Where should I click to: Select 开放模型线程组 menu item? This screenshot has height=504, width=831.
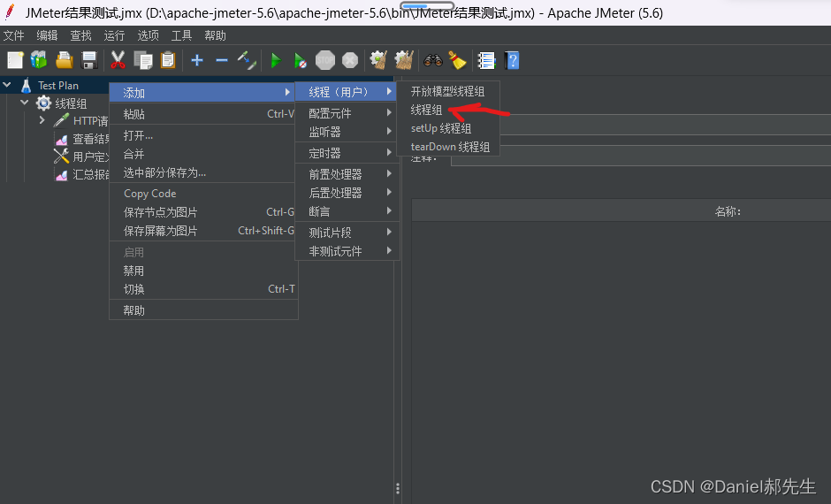click(448, 91)
